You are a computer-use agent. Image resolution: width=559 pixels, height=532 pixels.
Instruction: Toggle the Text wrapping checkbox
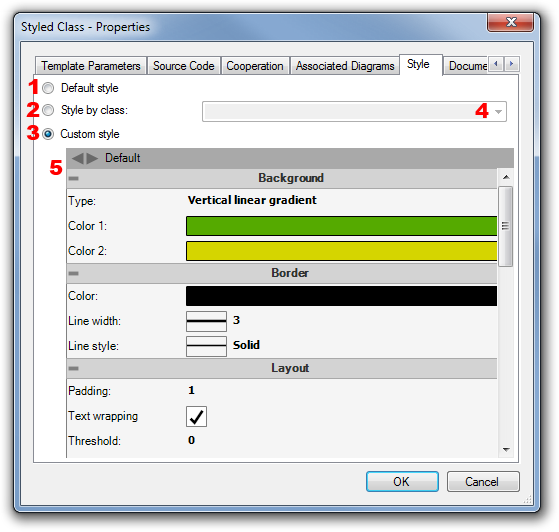(x=196, y=416)
